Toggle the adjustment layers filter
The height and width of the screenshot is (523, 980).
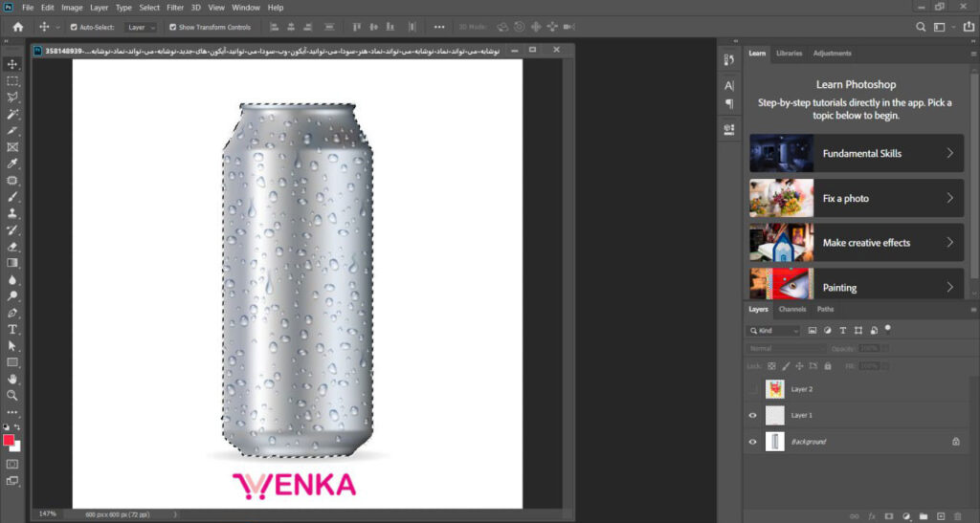(x=828, y=330)
